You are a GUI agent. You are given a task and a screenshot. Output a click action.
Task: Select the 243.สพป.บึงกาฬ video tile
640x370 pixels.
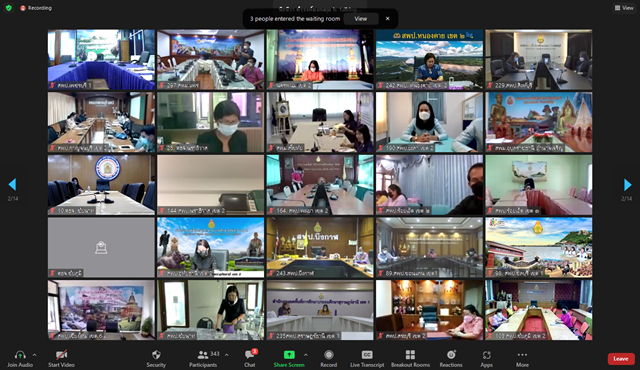(x=320, y=247)
